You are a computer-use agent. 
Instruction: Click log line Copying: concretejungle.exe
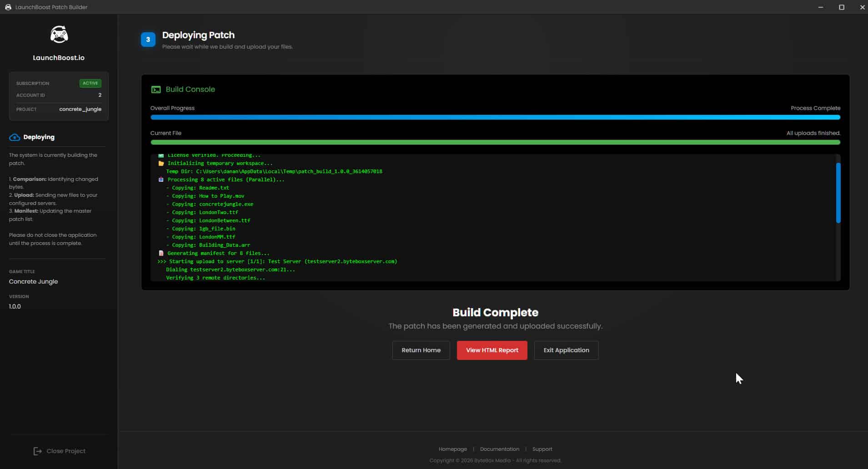210,204
